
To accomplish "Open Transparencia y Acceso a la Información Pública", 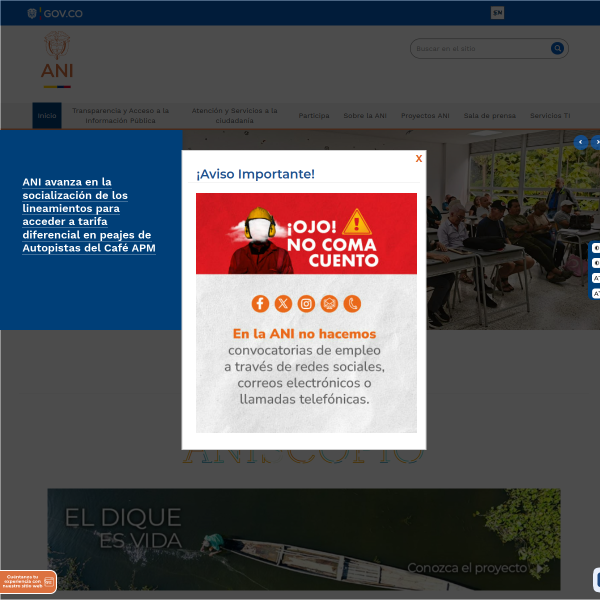I will (121, 115).
